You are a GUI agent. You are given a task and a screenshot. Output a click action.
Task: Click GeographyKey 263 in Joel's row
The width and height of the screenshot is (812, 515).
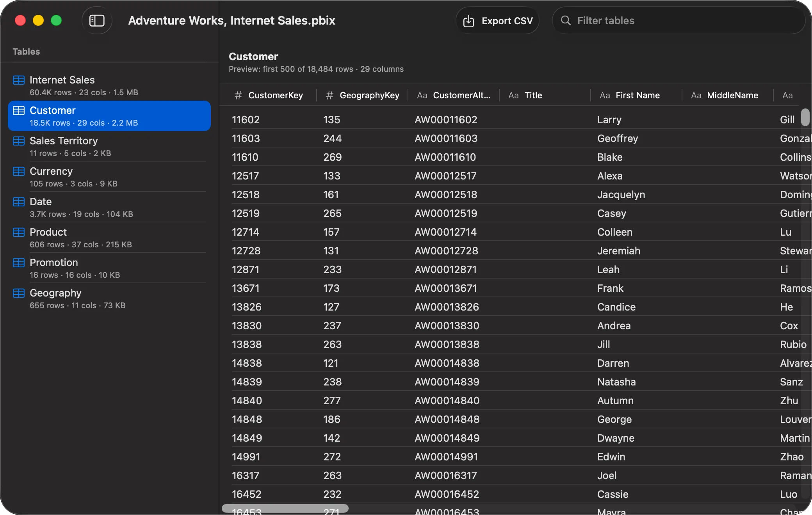pos(332,476)
